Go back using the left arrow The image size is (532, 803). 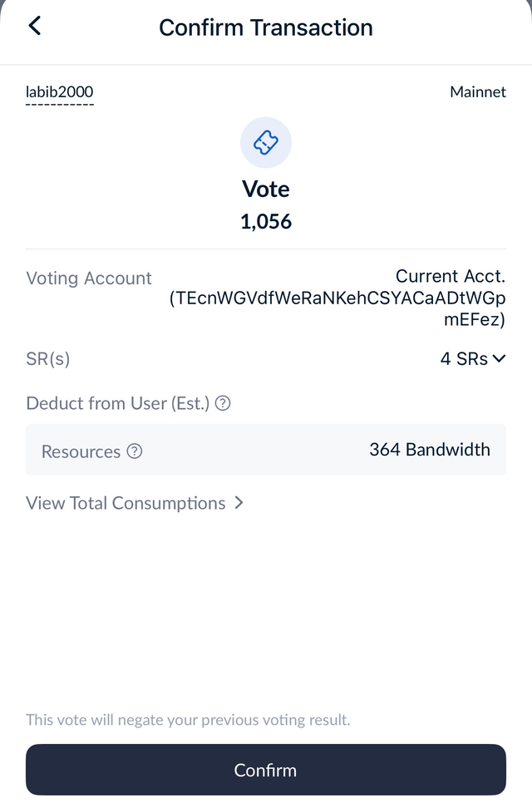[34, 26]
